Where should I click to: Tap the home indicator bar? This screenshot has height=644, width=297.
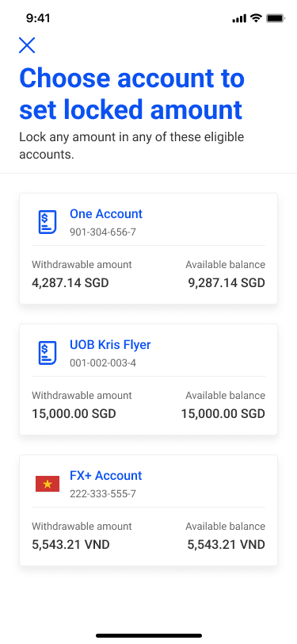149,635
